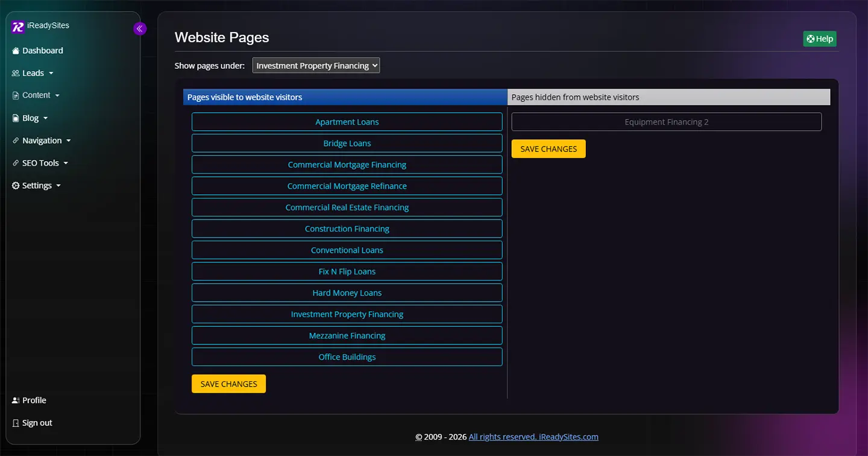Screen dimensions: 868x456
Task: Select the Bridge Loans page
Action: 347,143
